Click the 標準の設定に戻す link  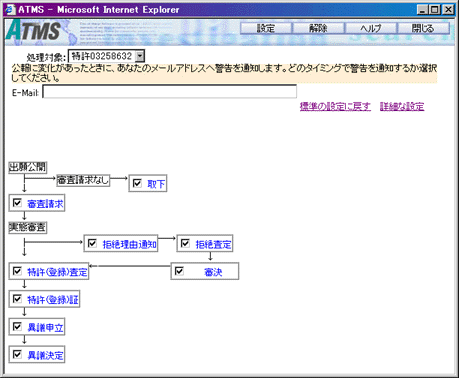tap(335, 106)
